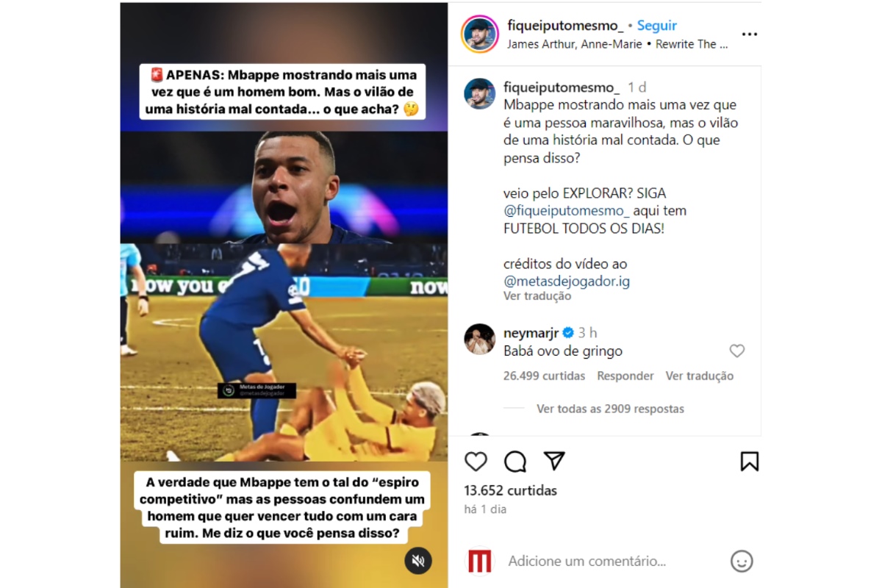This screenshot has width=882, height=588.
Task: Open neymarjr's profile picture
Action: 480,339
